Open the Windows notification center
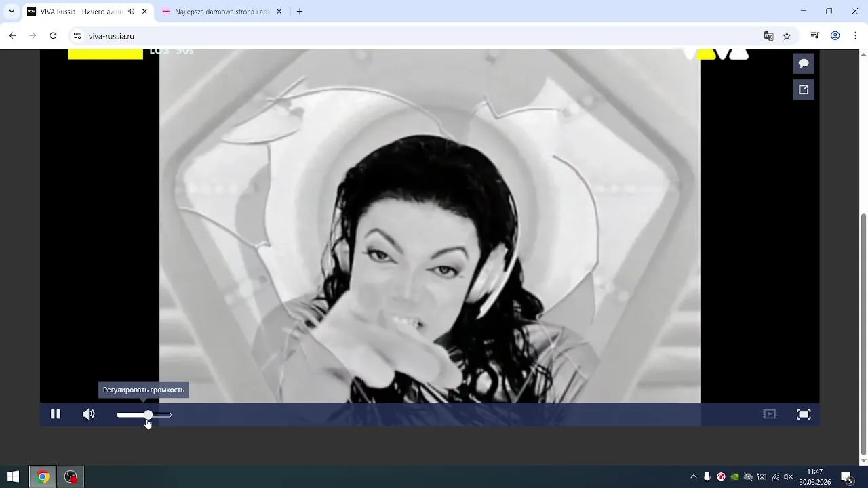Viewport: 868px width, 488px height. point(847,477)
